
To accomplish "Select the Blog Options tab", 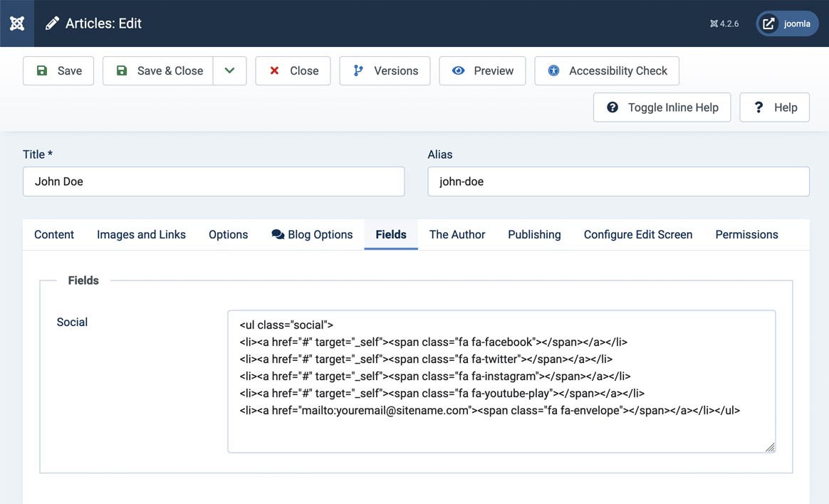I will [x=312, y=235].
